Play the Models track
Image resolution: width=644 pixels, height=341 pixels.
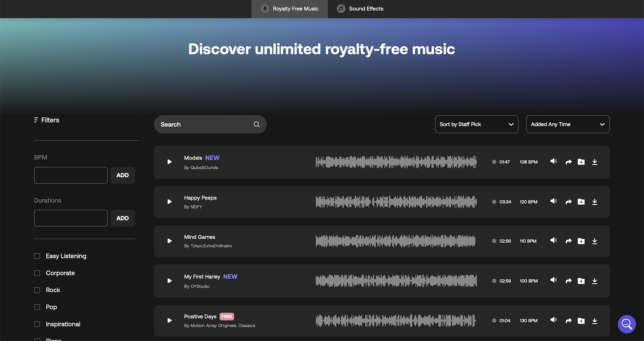pyautogui.click(x=169, y=162)
